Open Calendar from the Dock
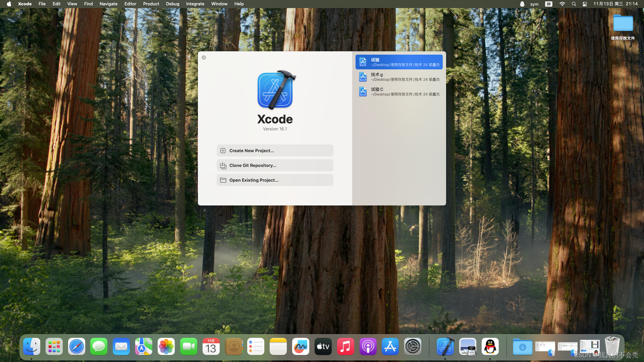644x362 pixels. 211,347
